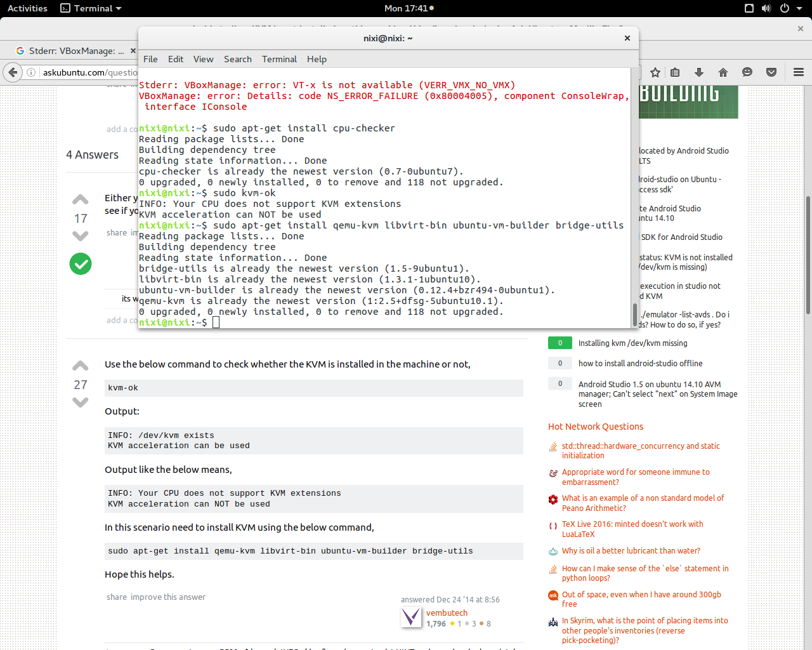Click vembutech's user avatar

[x=412, y=617]
